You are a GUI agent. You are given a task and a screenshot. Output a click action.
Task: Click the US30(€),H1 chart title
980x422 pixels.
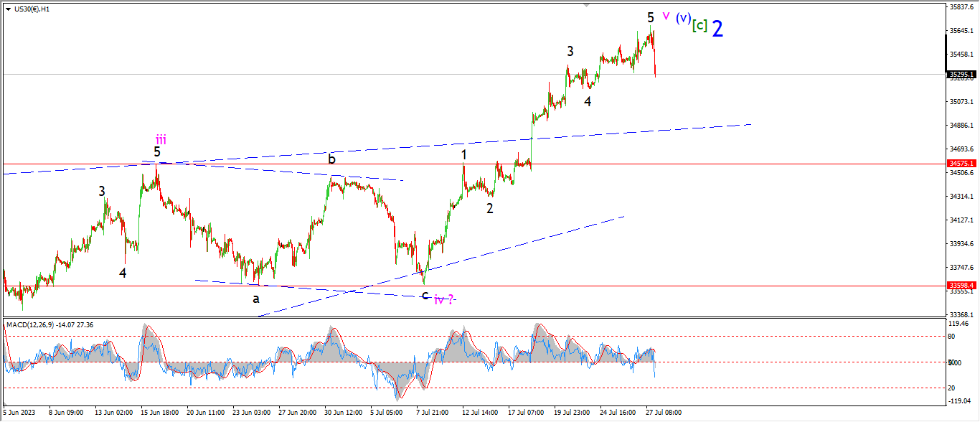(32, 9)
